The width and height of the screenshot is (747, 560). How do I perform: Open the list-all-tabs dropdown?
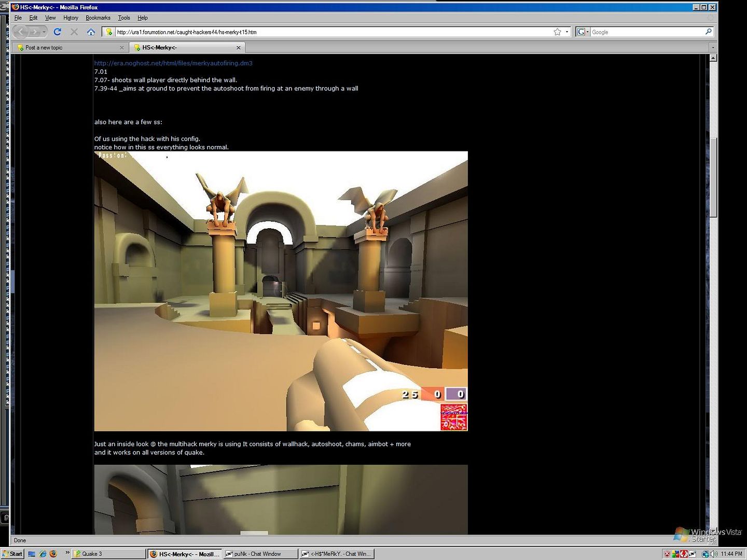(713, 48)
